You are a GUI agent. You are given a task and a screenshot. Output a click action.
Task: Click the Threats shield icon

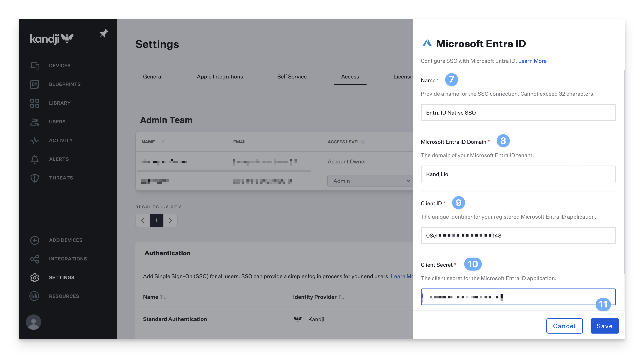click(35, 178)
